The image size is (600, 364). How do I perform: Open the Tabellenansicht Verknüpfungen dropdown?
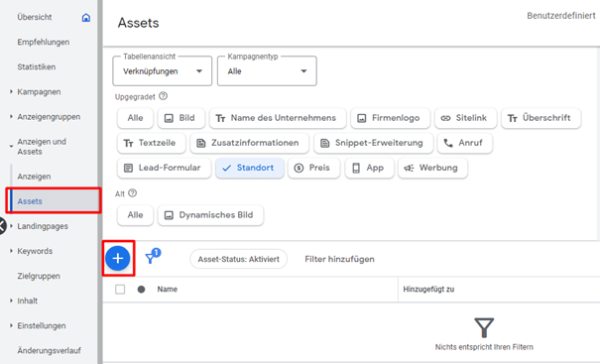pos(163,71)
